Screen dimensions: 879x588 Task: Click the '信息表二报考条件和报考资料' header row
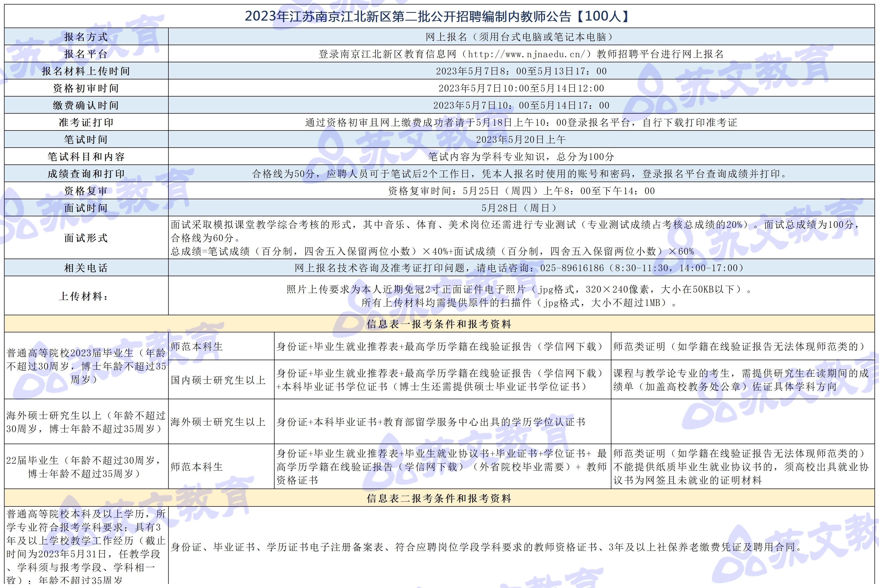coord(439,498)
